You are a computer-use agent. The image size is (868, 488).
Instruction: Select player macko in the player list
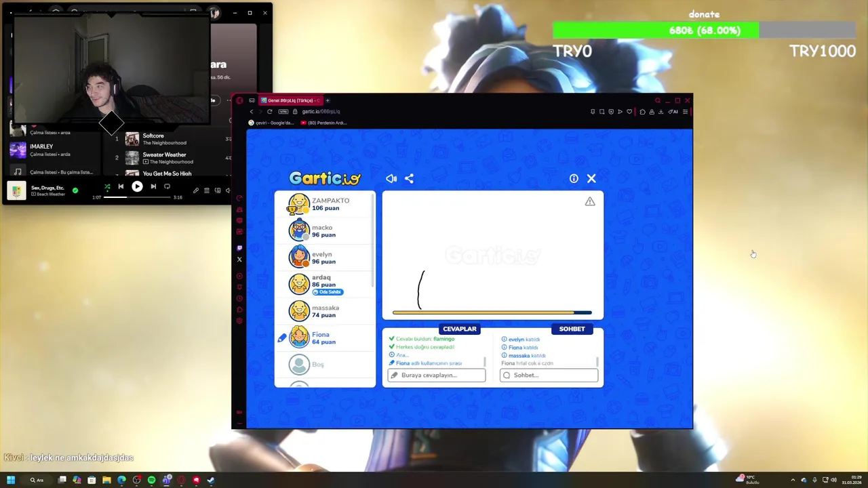(324, 231)
